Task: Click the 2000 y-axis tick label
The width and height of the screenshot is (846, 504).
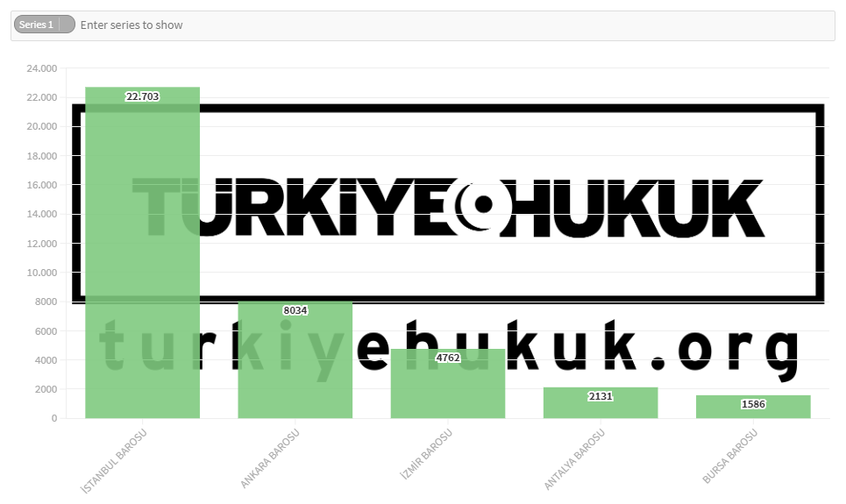Action: tap(46, 389)
